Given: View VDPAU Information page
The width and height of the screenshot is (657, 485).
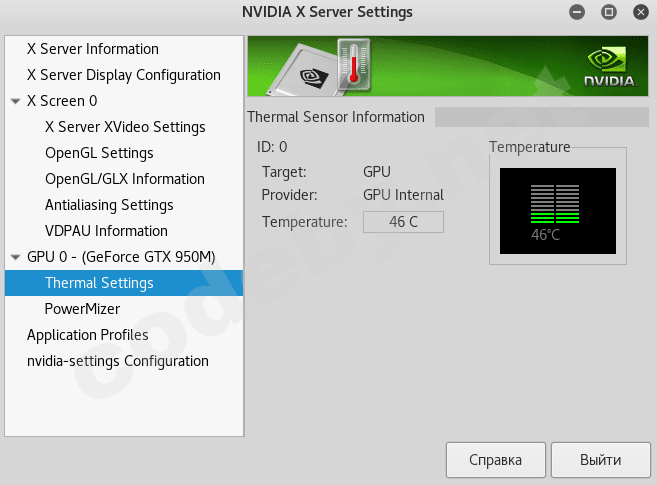Looking at the screenshot, I should coord(106,231).
